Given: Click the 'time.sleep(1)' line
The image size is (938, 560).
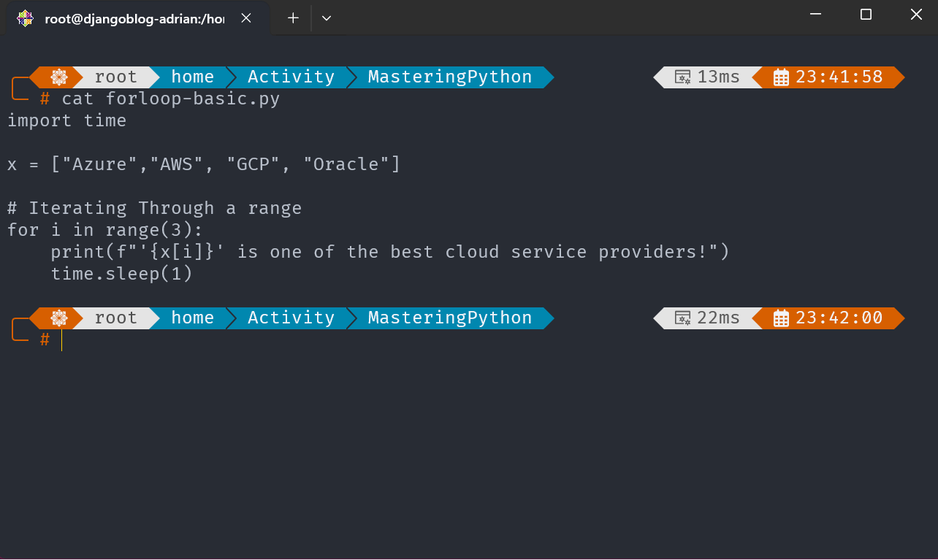Looking at the screenshot, I should coord(122,274).
